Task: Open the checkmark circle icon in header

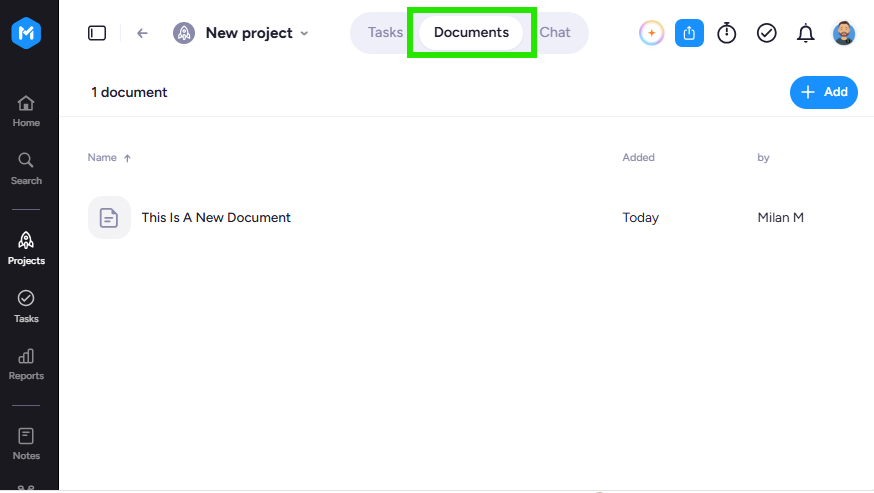Action: (x=766, y=33)
